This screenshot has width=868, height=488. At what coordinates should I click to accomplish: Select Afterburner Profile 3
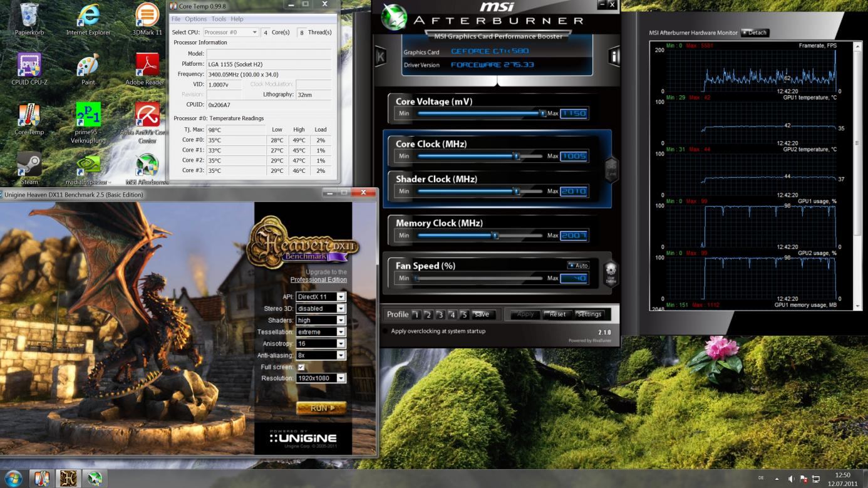tap(440, 314)
